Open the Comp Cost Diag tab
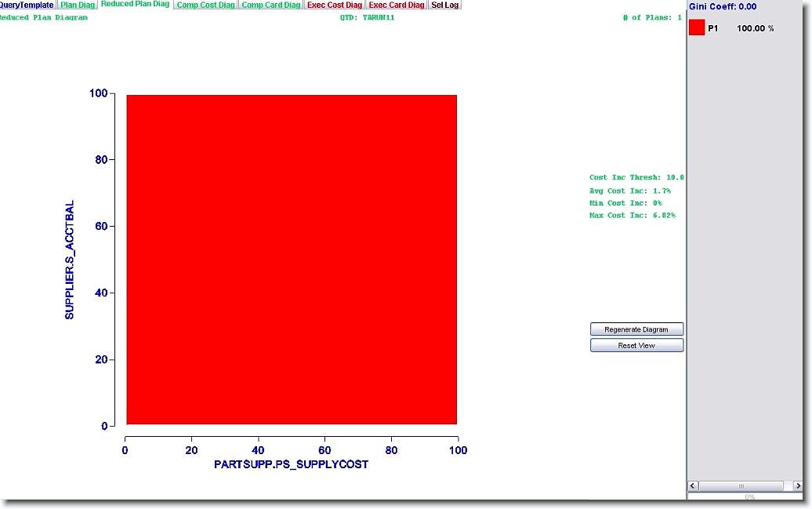812x509 pixels. tap(205, 5)
